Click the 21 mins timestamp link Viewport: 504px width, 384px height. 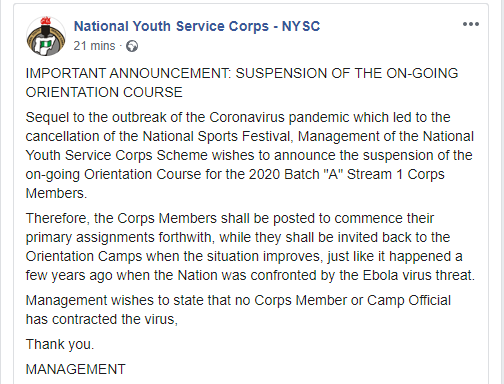94,46
